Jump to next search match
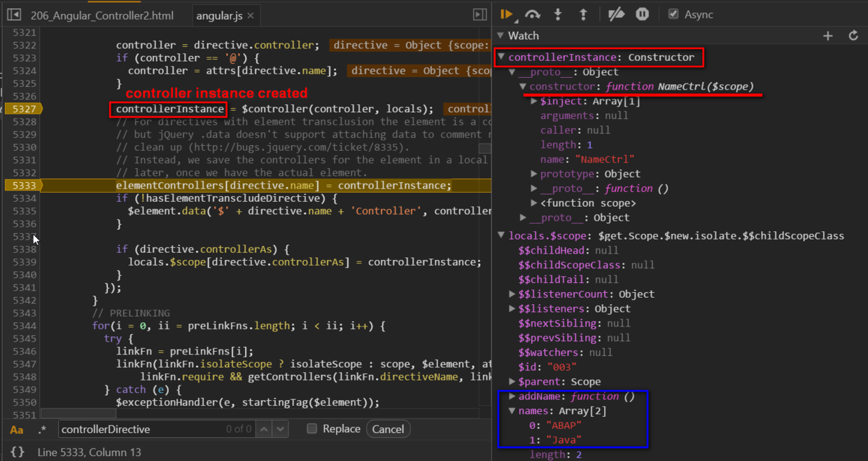 click(281, 429)
